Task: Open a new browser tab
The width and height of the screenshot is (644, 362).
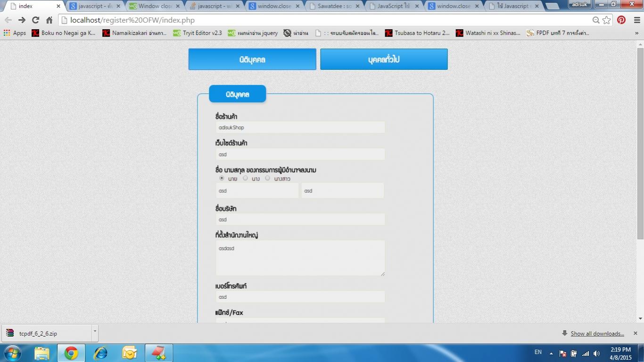Action: [552, 7]
